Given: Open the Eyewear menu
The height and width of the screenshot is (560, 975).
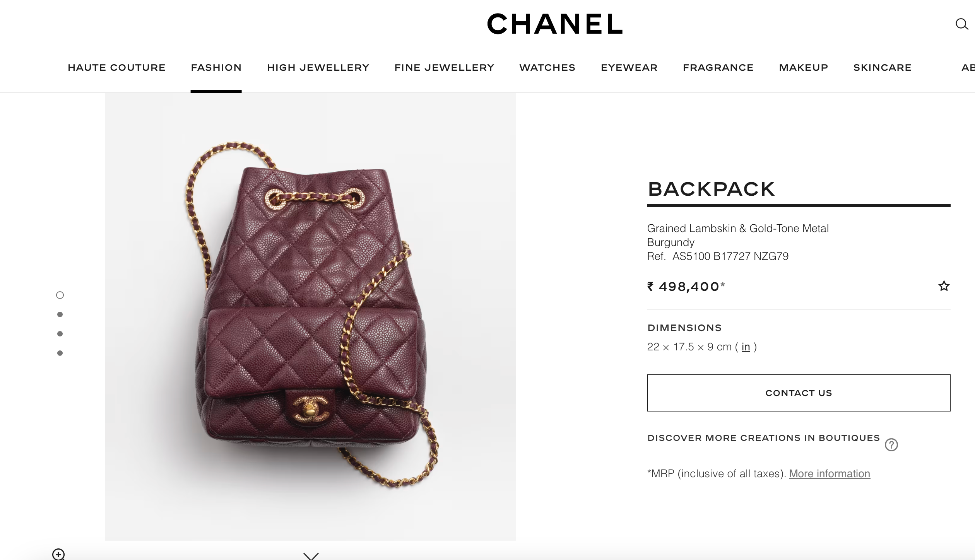Looking at the screenshot, I should 629,68.
